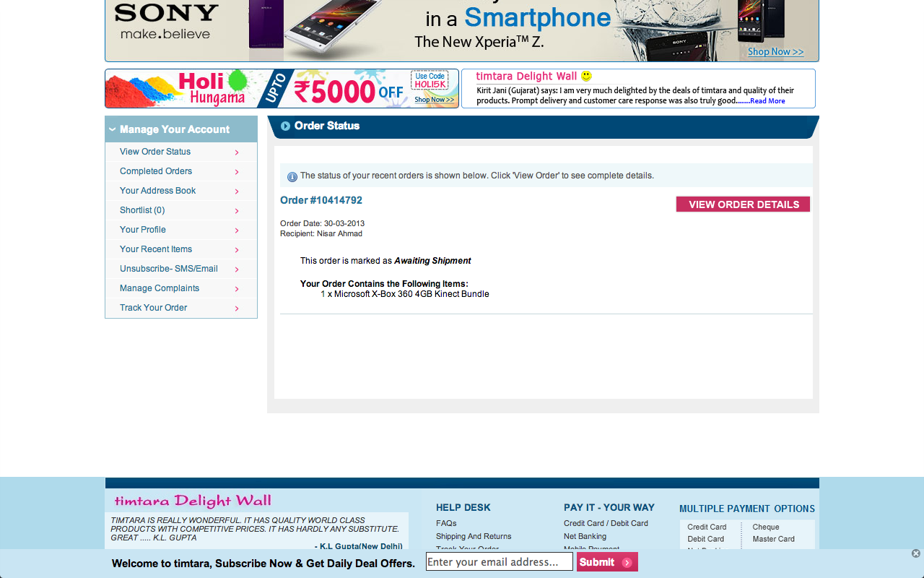Open the Holi Hungama offer banner
This screenshot has width=924, height=578.
click(x=282, y=88)
